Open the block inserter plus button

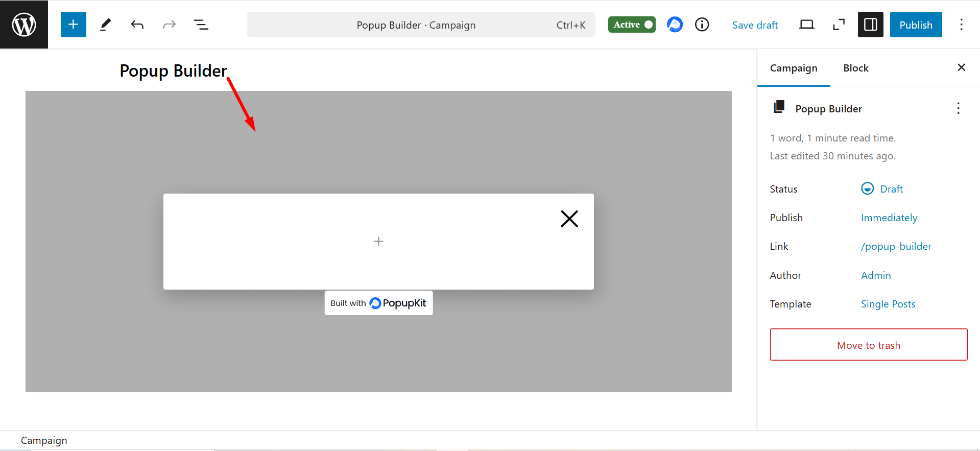tap(73, 25)
